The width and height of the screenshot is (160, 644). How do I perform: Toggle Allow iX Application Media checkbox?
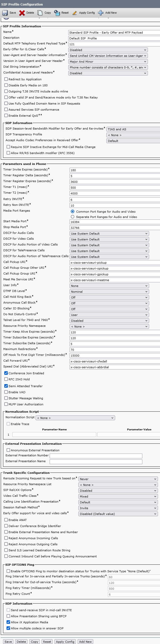[x=8, y=622]
